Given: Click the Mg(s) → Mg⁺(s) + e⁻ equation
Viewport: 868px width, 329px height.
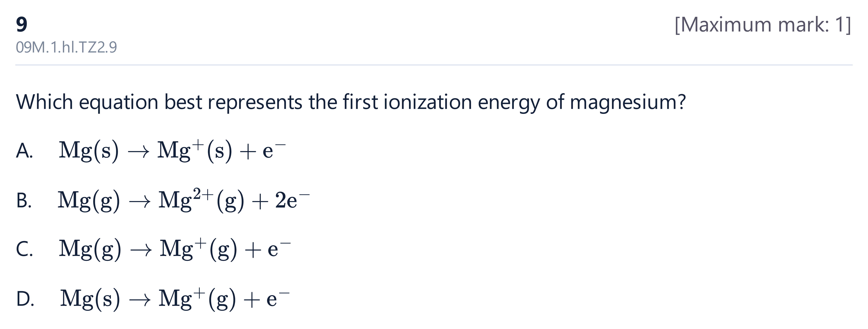Looking at the screenshot, I should tap(172, 150).
